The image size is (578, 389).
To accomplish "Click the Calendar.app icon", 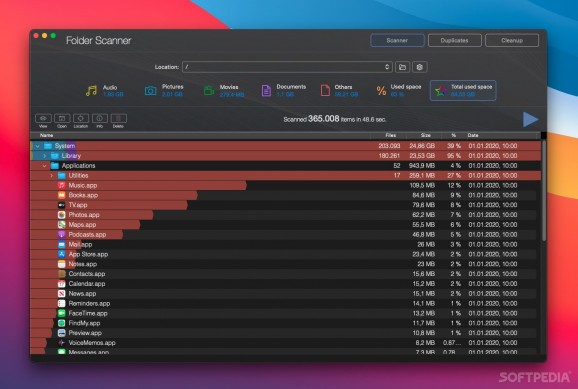I will coord(62,284).
